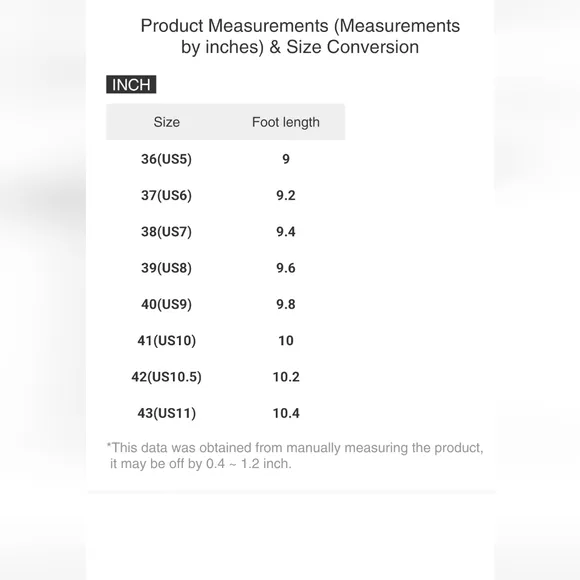Click the 42(US10.5) size entry

166,377
